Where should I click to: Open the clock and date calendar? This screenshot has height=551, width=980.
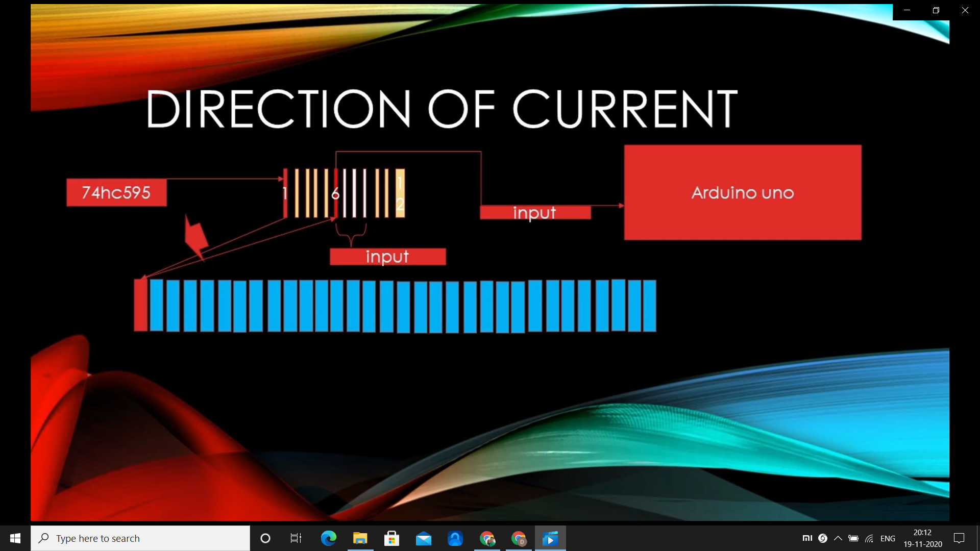(922, 538)
